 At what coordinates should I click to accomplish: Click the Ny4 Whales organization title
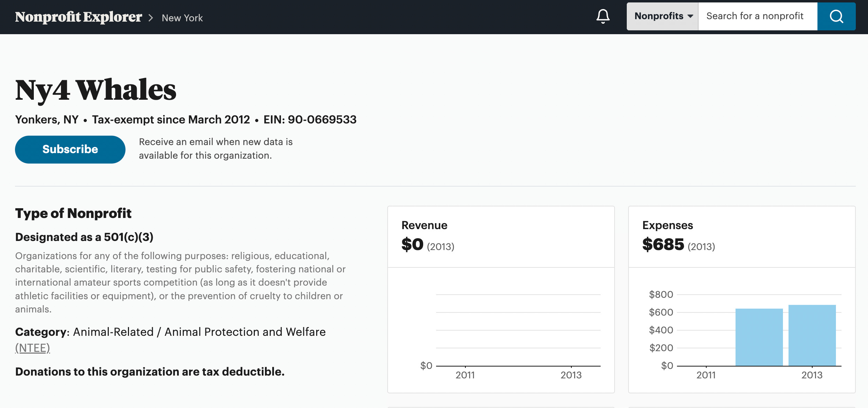[x=96, y=90]
